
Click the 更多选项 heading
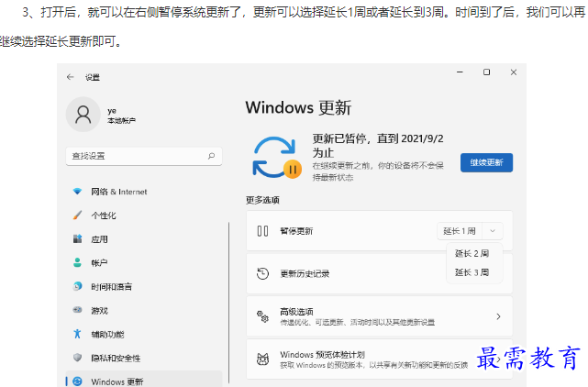click(262, 200)
